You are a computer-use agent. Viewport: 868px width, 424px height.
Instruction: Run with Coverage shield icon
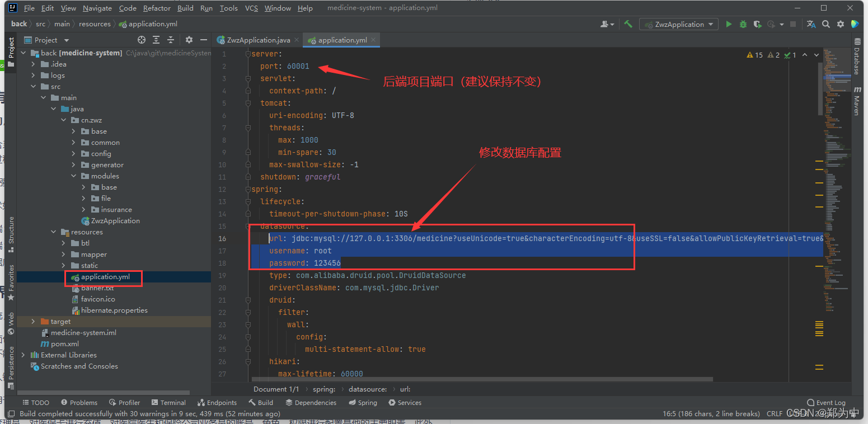(758, 24)
